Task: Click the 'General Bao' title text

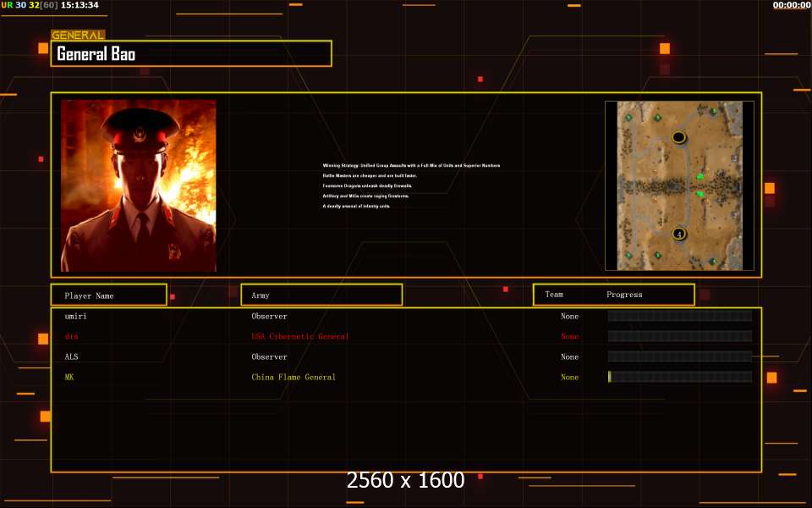Action: coord(96,54)
